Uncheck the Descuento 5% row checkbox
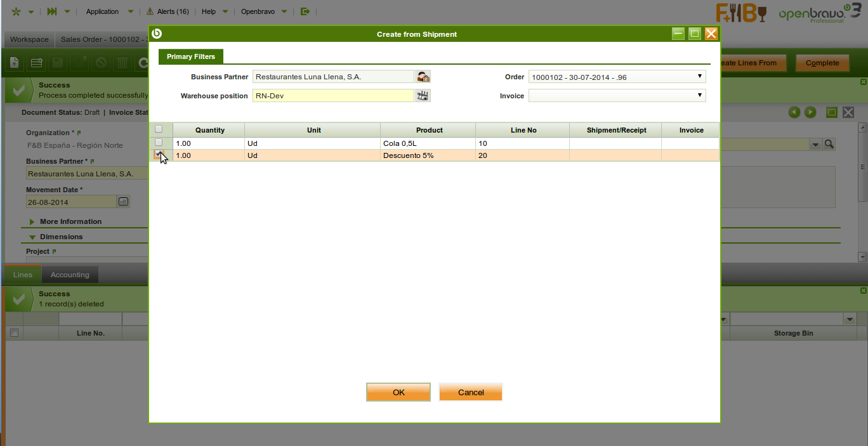 (158, 154)
